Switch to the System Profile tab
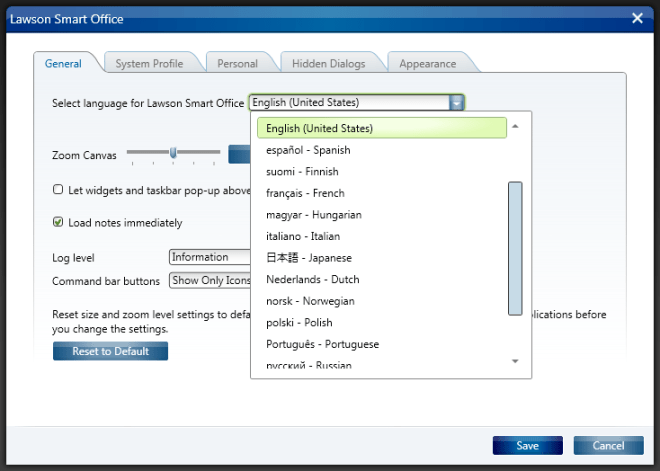This screenshot has width=660, height=471. 149,64
